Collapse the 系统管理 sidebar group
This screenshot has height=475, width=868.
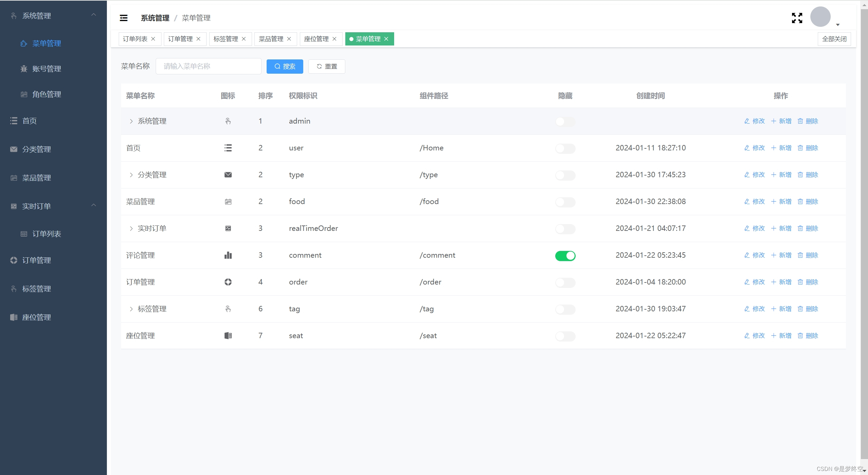tap(94, 15)
